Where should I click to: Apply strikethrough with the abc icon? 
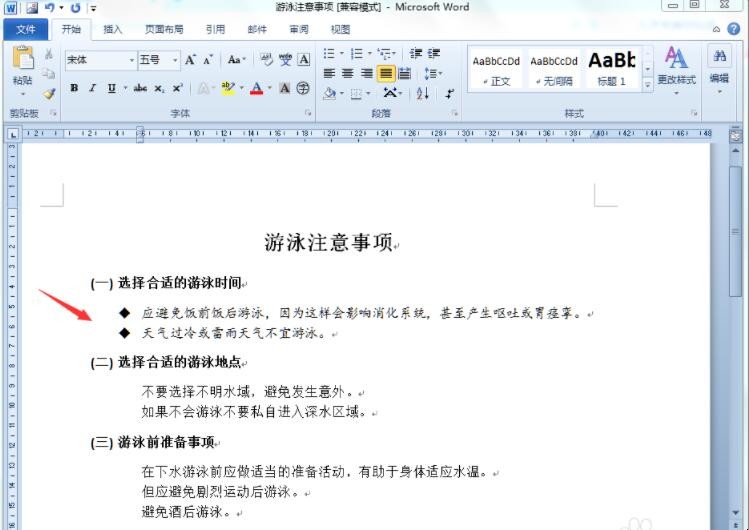click(x=140, y=88)
